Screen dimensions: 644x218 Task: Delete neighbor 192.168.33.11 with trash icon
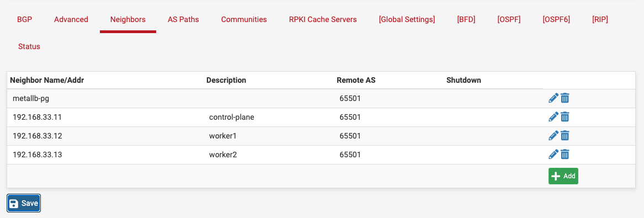click(x=565, y=117)
